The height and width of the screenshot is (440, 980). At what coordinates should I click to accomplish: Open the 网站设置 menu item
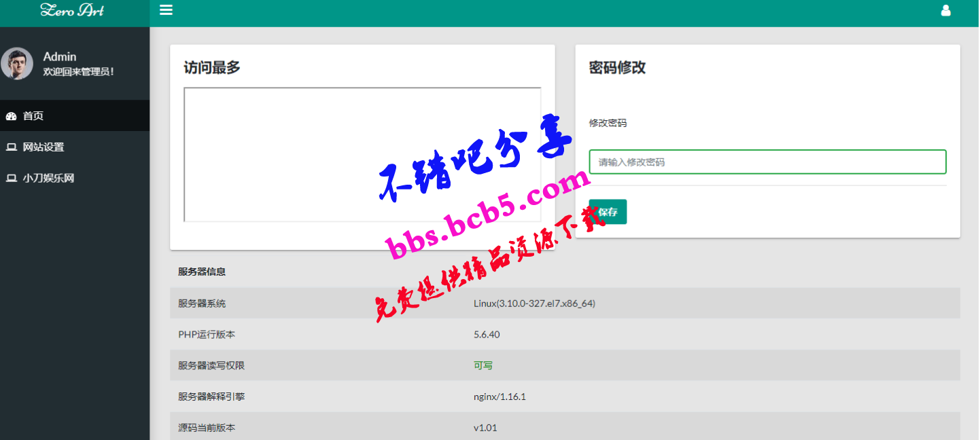(x=43, y=147)
